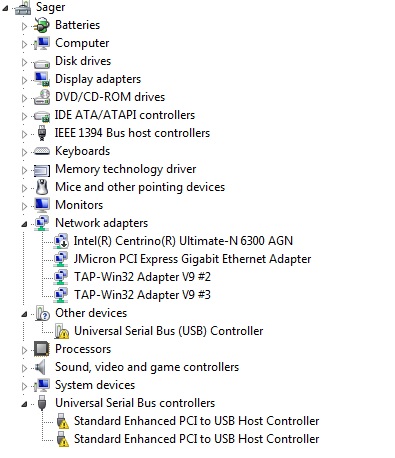Image resolution: width=395 pixels, height=458 pixels.
Task: Click the Keyboards category icon
Action: [x=42, y=151]
